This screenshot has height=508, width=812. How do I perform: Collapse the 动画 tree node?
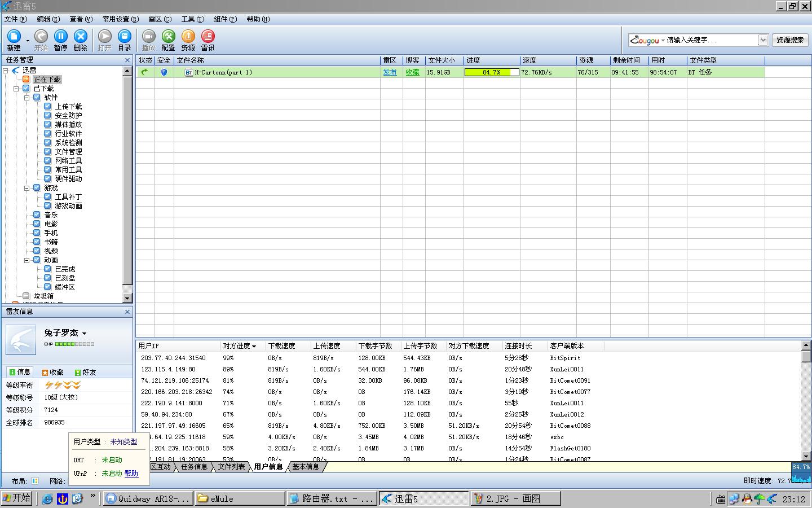pyautogui.click(x=27, y=260)
